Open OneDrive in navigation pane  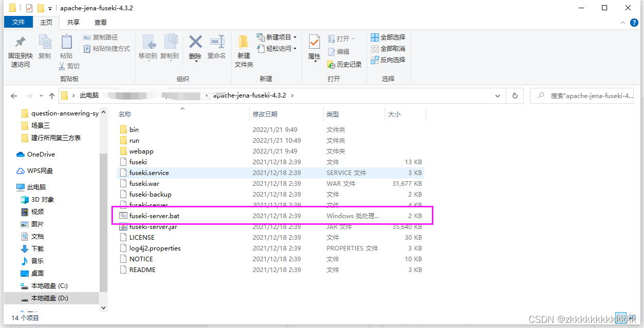click(41, 155)
